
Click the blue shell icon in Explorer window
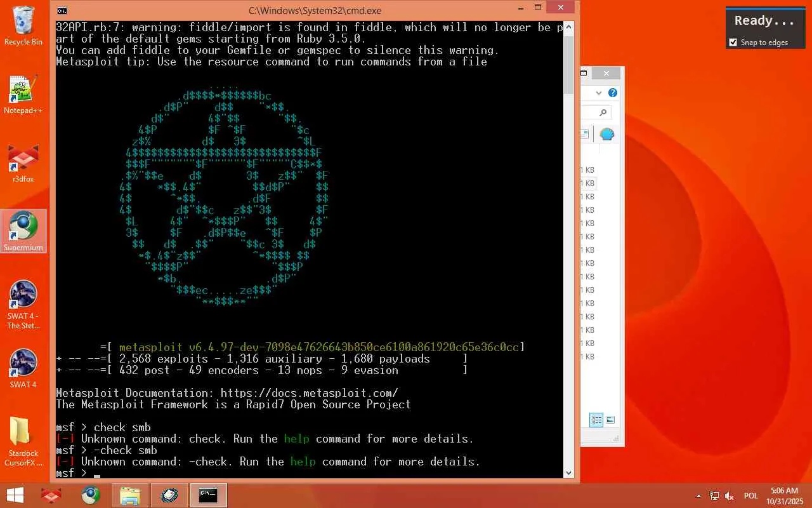tap(607, 134)
